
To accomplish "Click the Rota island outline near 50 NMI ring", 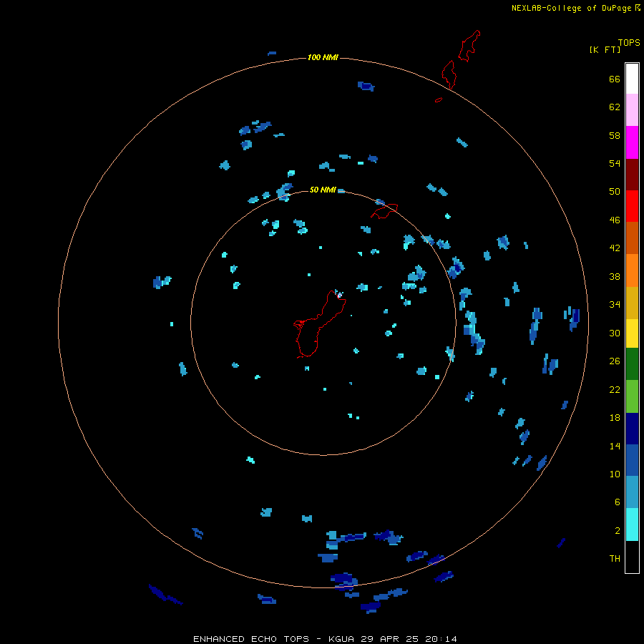I will click(x=385, y=211).
